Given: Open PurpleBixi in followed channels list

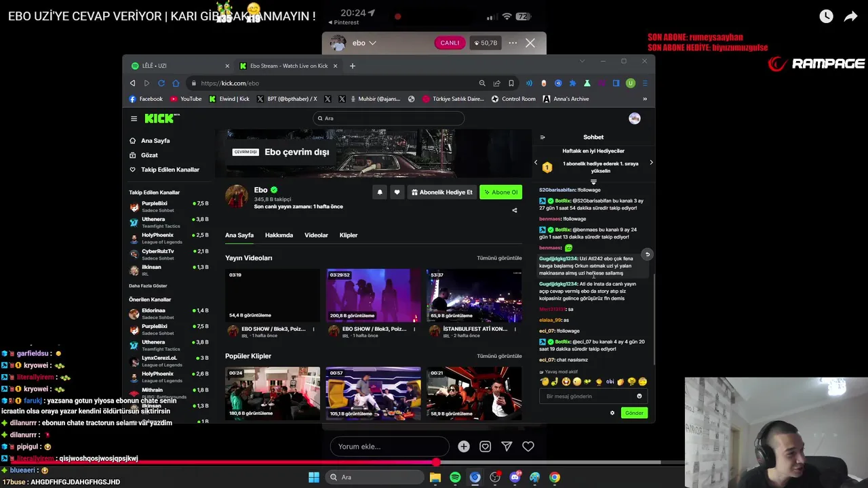Looking at the screenshot, I should tap(169, 206).
